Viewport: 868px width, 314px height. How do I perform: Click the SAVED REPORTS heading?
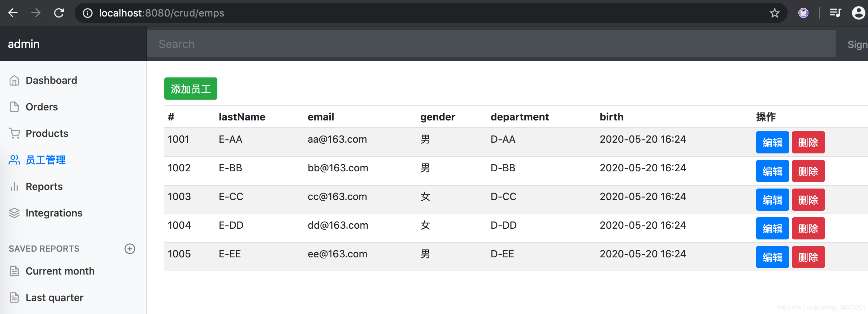[x=44, y=249]
